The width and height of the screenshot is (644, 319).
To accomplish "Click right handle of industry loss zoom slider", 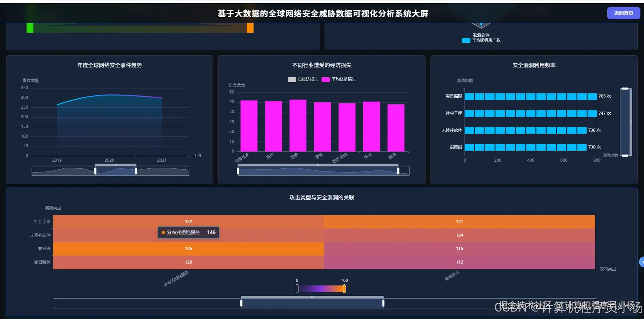I will (398, 171).
